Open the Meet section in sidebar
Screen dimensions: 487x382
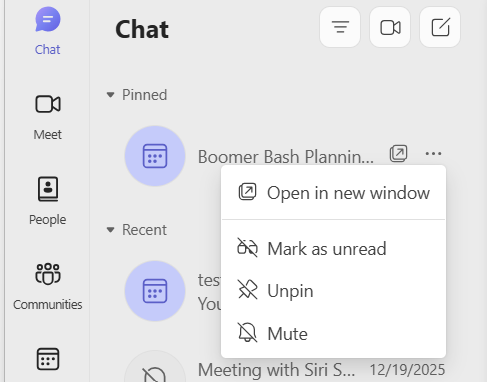(x=48, y=117)
